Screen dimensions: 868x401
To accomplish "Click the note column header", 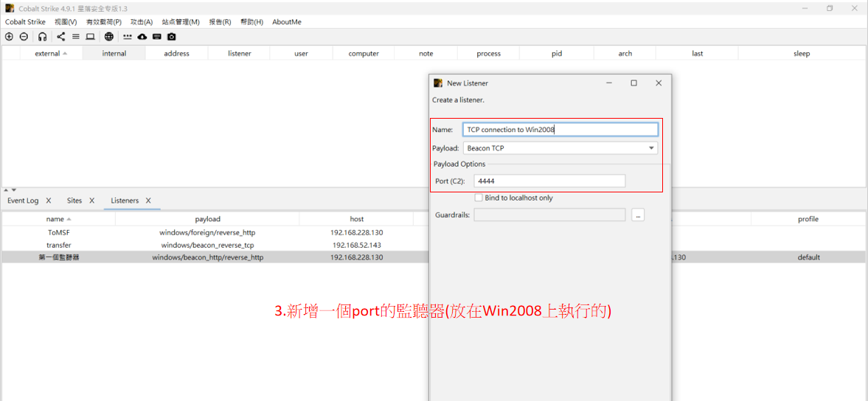I will click(x=426, y=54).
